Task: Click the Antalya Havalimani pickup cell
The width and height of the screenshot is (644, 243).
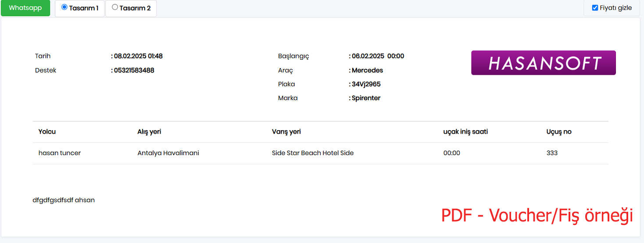Action: click(x=168, y=153)
